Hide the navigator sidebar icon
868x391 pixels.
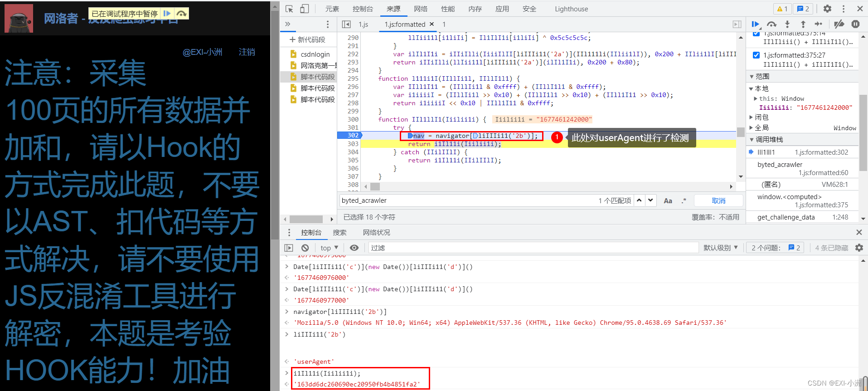click(x=346, y=24)
